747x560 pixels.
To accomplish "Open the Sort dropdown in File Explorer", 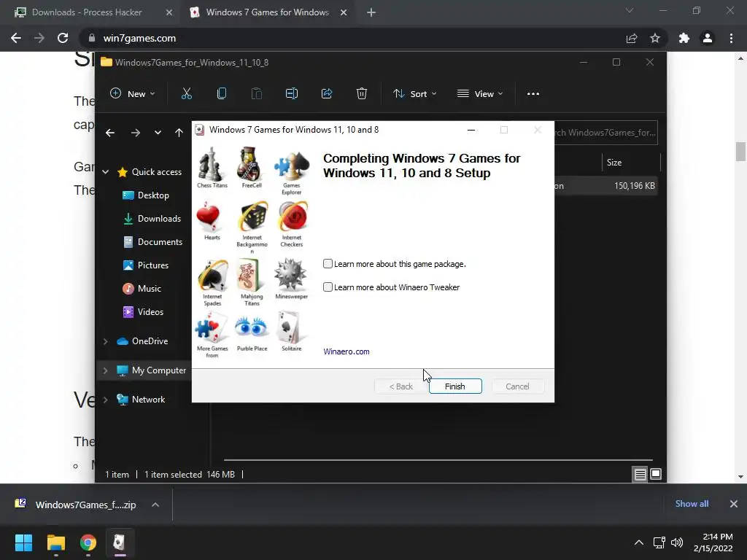I will (414, 94).
